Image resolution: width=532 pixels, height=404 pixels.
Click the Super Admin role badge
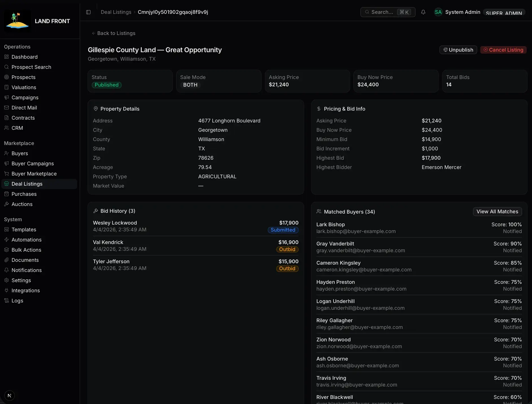point(504,12)
